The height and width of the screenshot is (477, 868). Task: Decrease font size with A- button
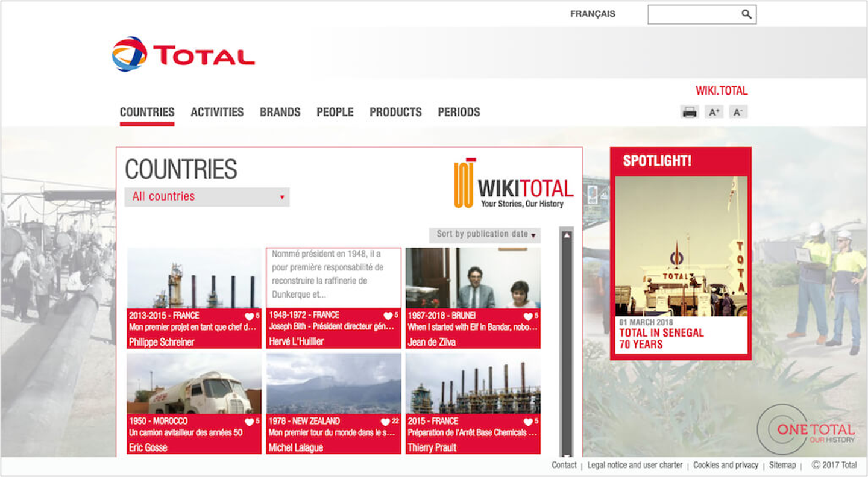point(738,112)
